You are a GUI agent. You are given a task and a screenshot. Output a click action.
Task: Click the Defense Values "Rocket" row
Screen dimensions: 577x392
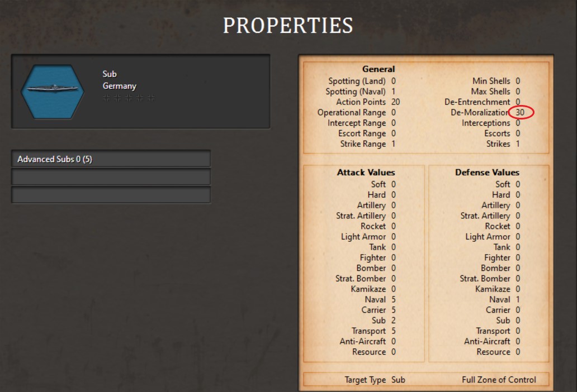point(503,226)
